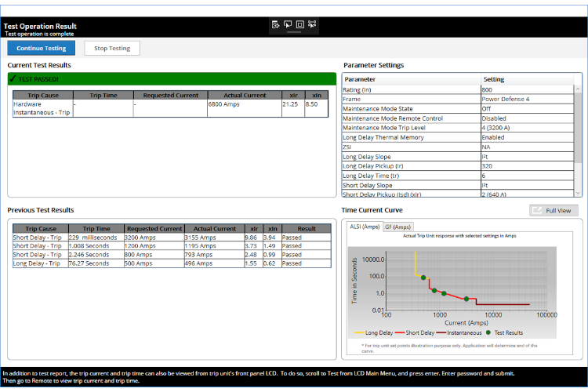The image size is (588, 392).
Task: Open the Full View of the curve
Action: click(555, 210)
